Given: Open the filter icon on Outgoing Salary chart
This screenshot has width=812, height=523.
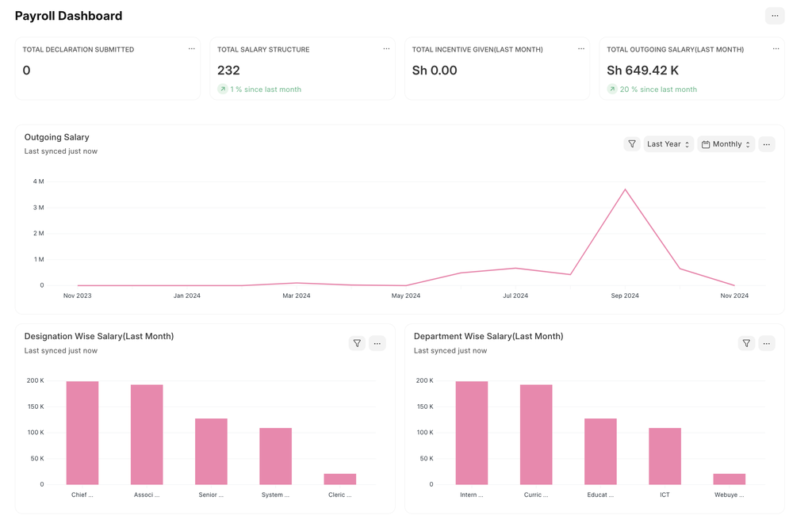Looking at the screenshot, I should tap(632, 143).
